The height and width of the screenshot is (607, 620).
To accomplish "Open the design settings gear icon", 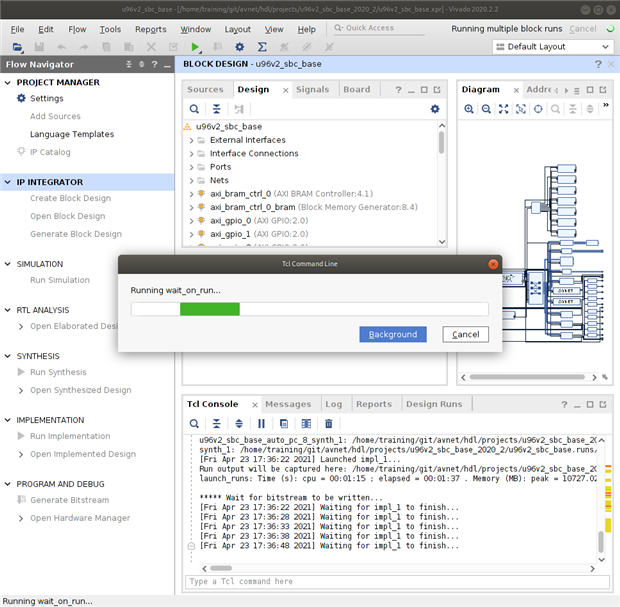I will [434, 109].
